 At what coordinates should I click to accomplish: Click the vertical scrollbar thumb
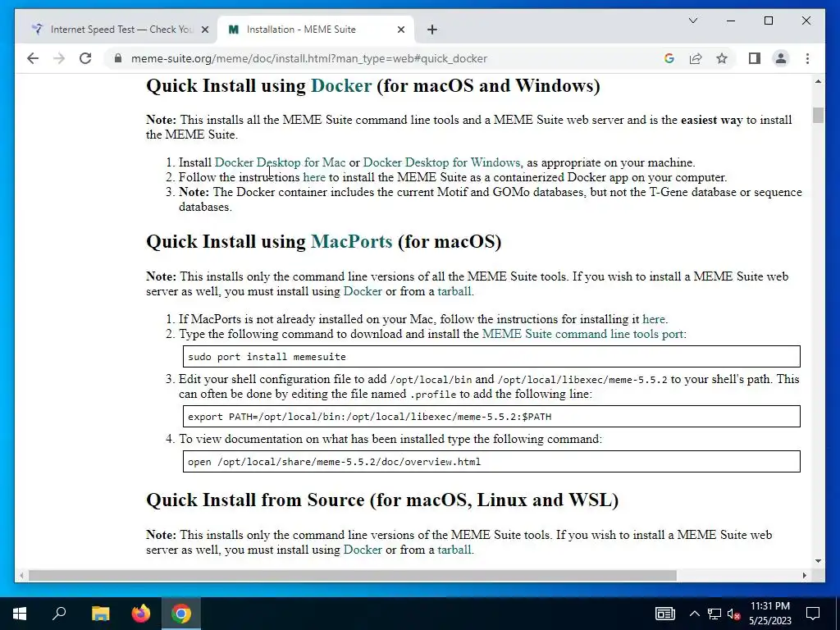[x=818, y=115]
